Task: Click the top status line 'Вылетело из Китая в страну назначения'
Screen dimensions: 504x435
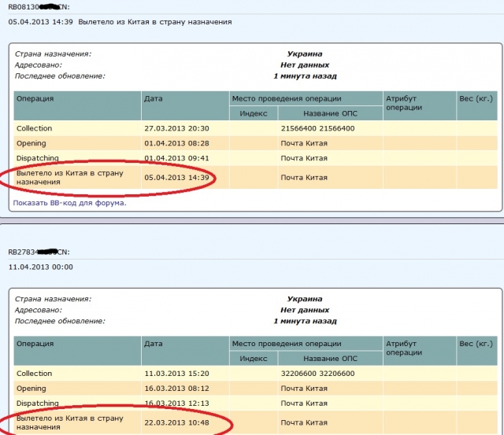Action: [155, 22]
